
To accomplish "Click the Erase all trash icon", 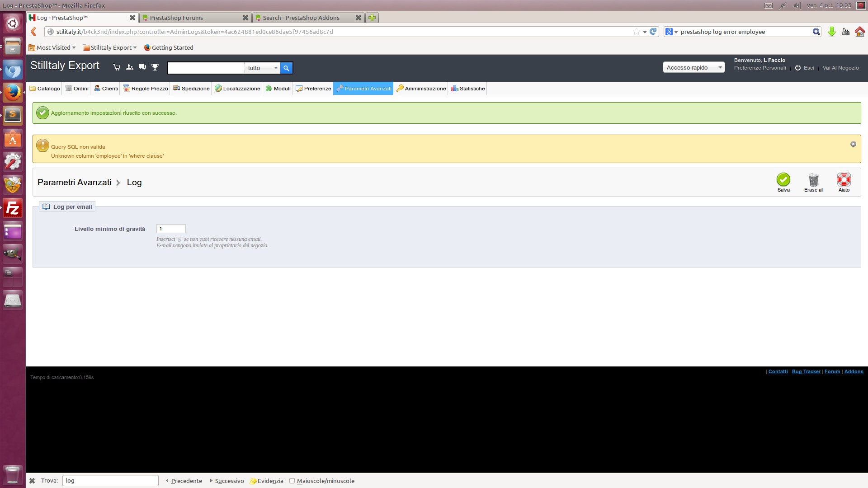I will tap(813, 180).
